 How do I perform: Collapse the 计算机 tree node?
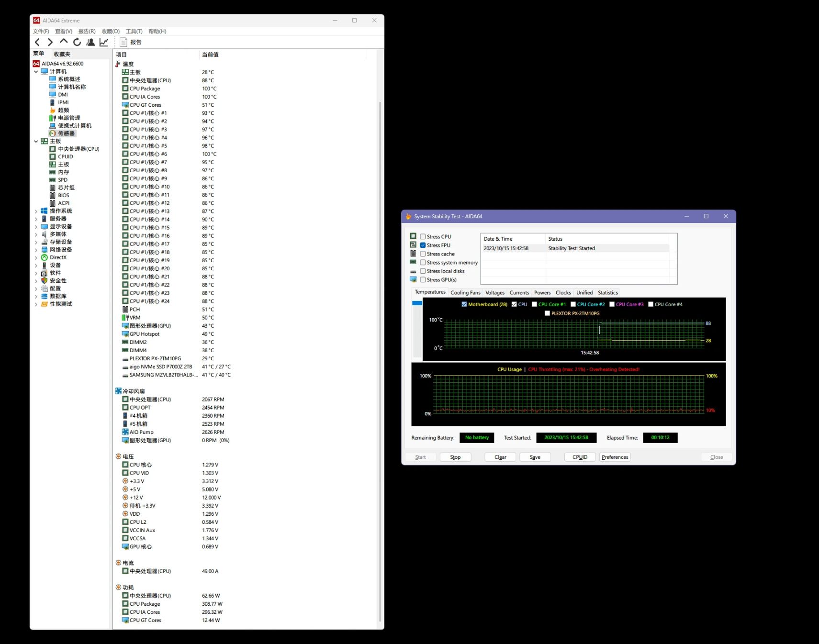pos(36,72)
